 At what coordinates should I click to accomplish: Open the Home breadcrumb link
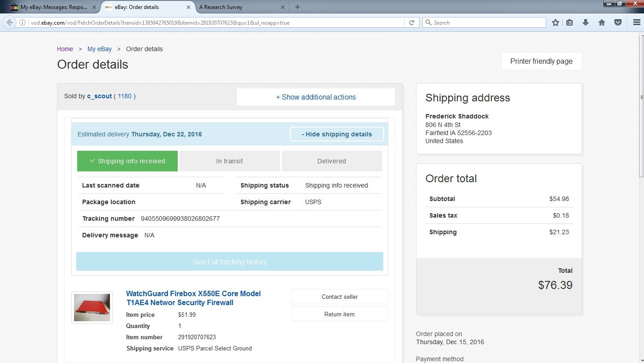pyautogui.click(x=65, y=49)
